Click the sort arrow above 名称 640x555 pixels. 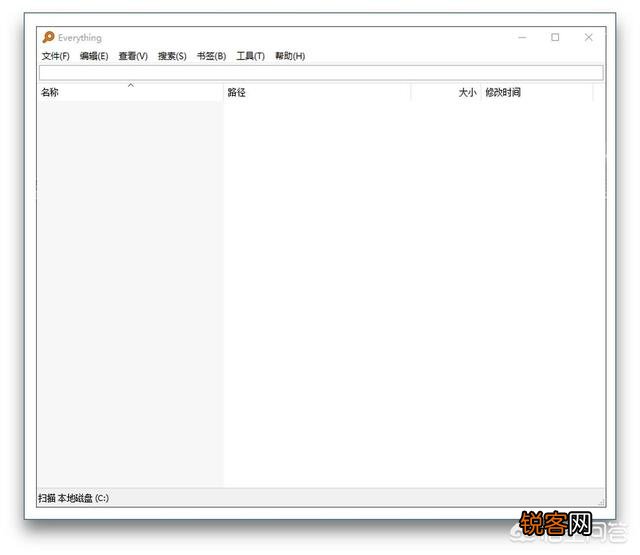pyautogui.click(x=131, y=85)
